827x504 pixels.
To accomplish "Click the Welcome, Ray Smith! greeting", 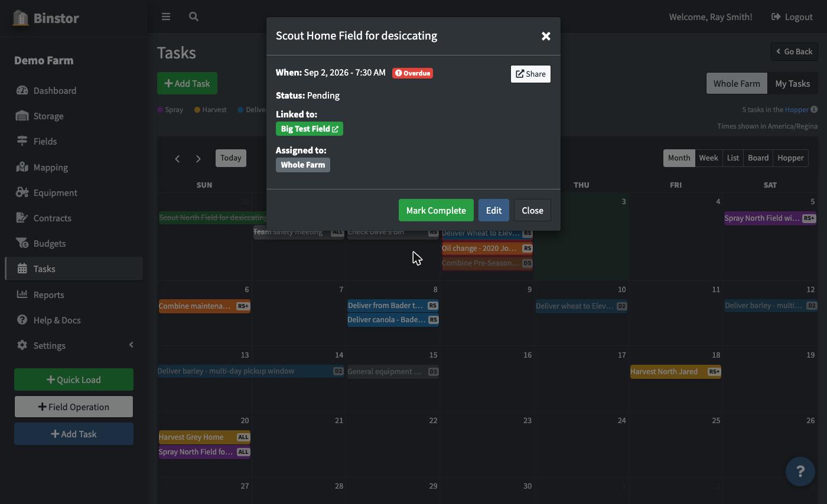I will [x=711, y=17].
